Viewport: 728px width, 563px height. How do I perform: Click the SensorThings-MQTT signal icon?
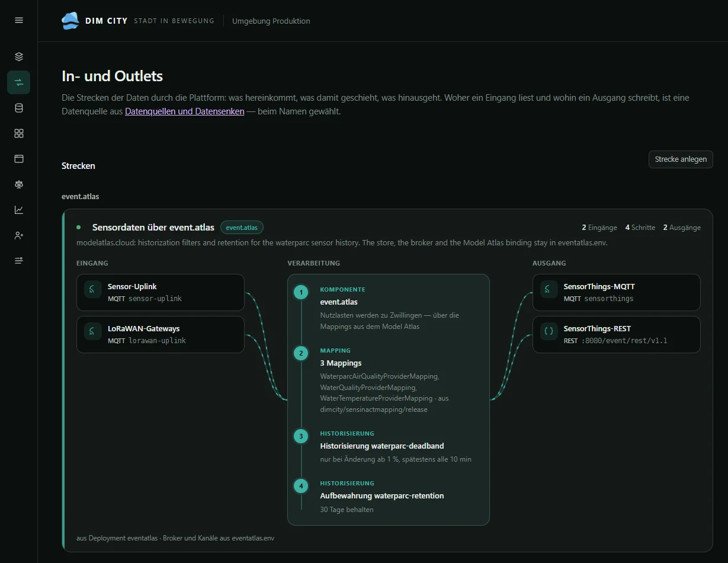(549, 289)
